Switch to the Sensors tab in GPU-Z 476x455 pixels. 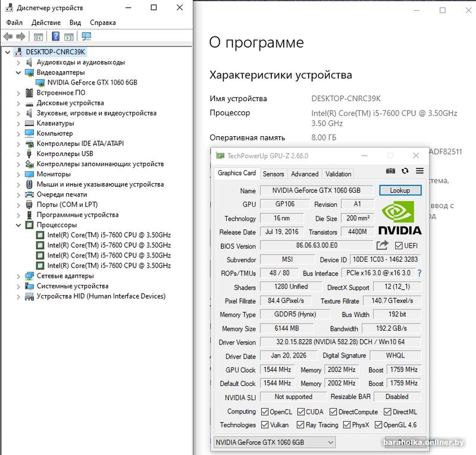click(273, 174)
